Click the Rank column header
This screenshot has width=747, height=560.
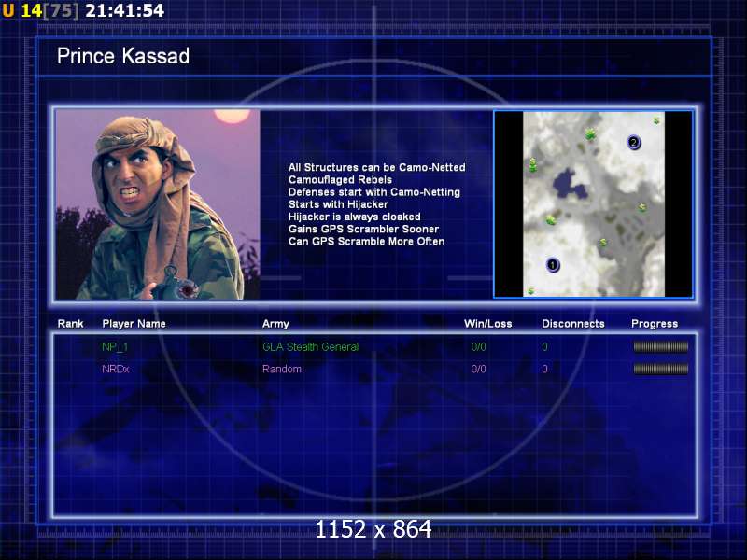pos(71,324)
